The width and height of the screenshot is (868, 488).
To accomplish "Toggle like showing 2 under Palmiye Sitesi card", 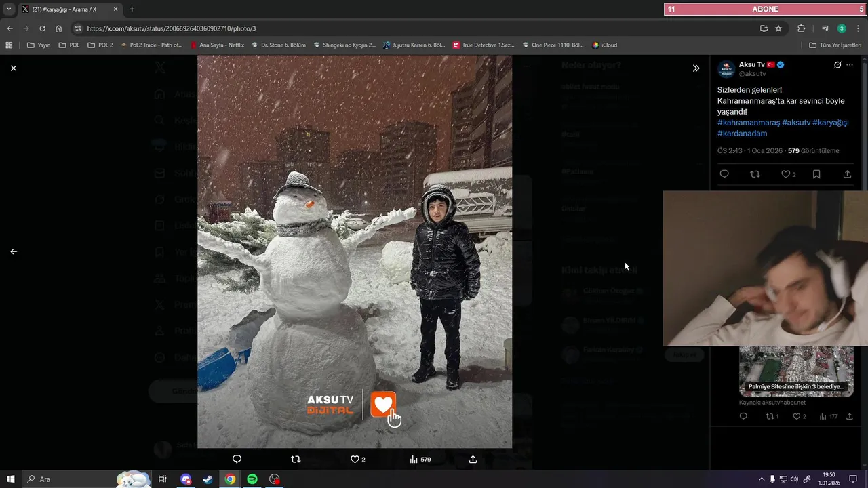I will tap(800, 416).
